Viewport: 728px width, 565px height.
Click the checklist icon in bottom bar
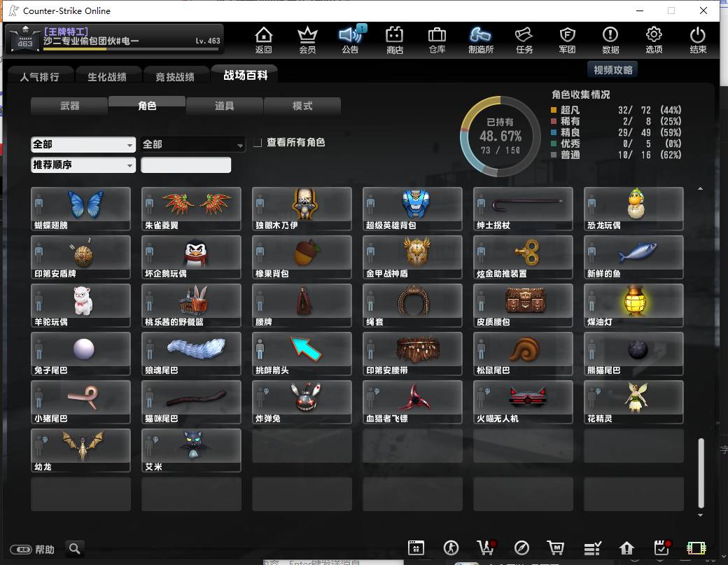pyautogui.click(x=592, y=548)
